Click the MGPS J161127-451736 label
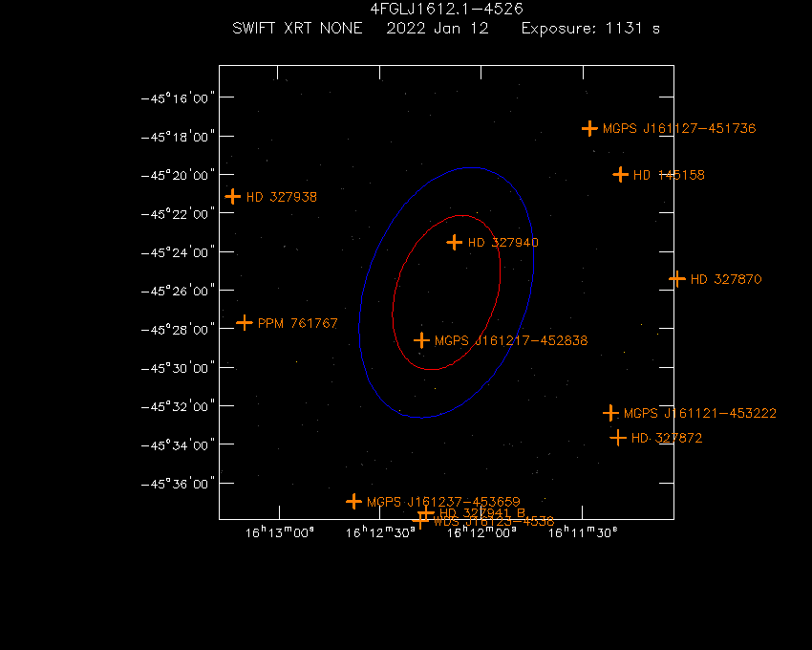This screenshot has width=812, height=650. click(x=679, y=128)
